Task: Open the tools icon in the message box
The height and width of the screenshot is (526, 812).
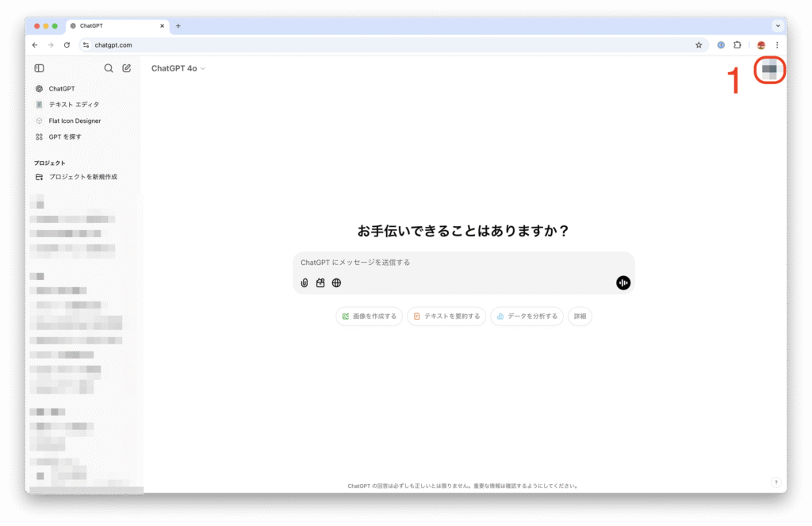Action: [320, 283]
